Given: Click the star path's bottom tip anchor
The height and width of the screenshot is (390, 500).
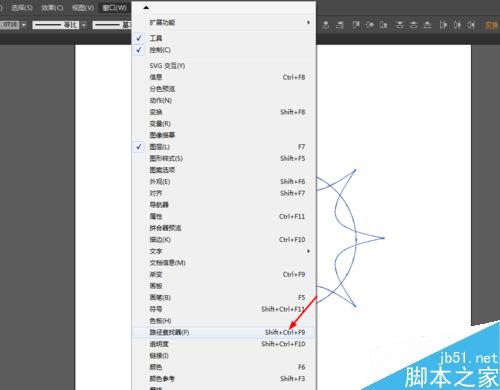Looking at the screenshot, I should coord(355,306).
